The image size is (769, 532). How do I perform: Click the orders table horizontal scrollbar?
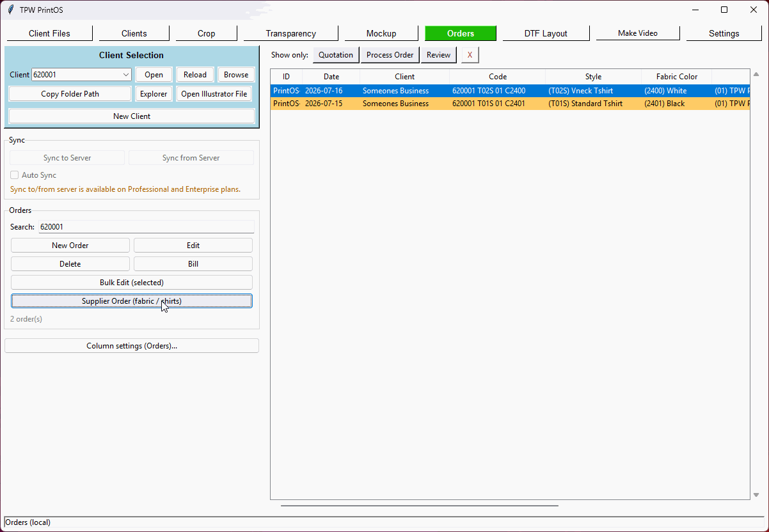[420, 506]
